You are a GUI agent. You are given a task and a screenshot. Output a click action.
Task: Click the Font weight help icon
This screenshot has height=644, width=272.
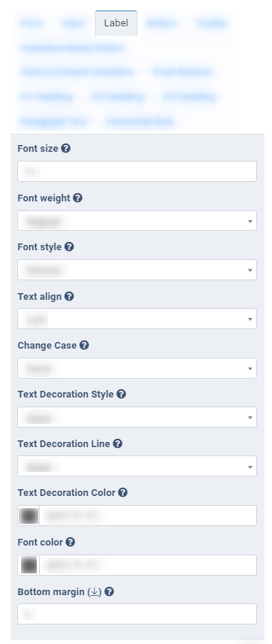pyautogui.click(x=77, y=198)
